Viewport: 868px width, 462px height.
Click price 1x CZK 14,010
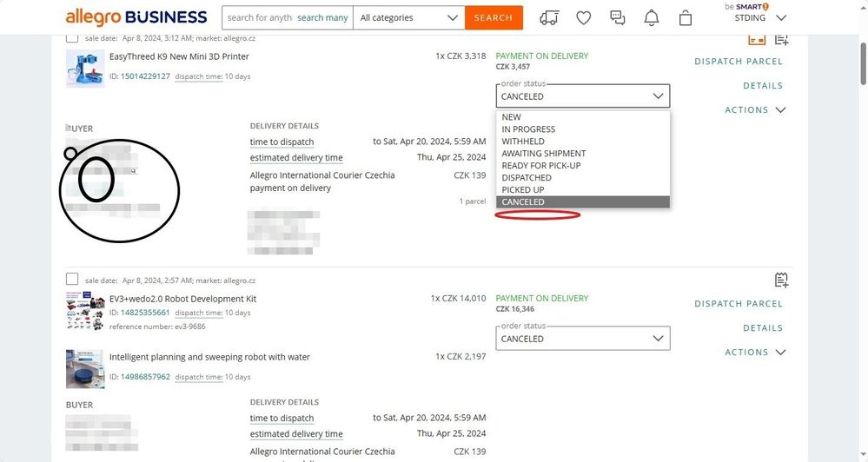click(x=459, y=298)
